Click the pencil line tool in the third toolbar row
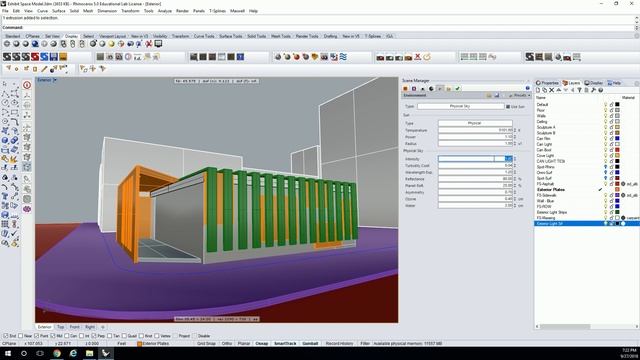The image size is (640, 360). coord(44,69)
